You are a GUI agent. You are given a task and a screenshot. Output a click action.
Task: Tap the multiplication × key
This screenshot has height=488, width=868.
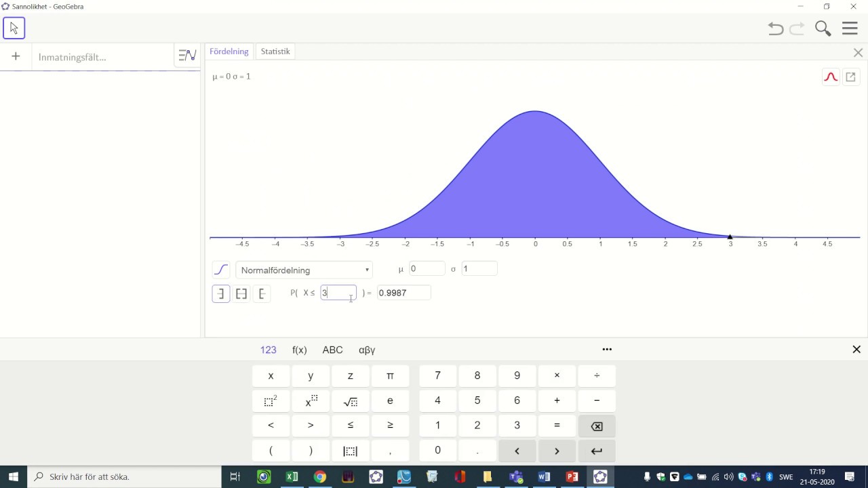click(x=557, y=375)
